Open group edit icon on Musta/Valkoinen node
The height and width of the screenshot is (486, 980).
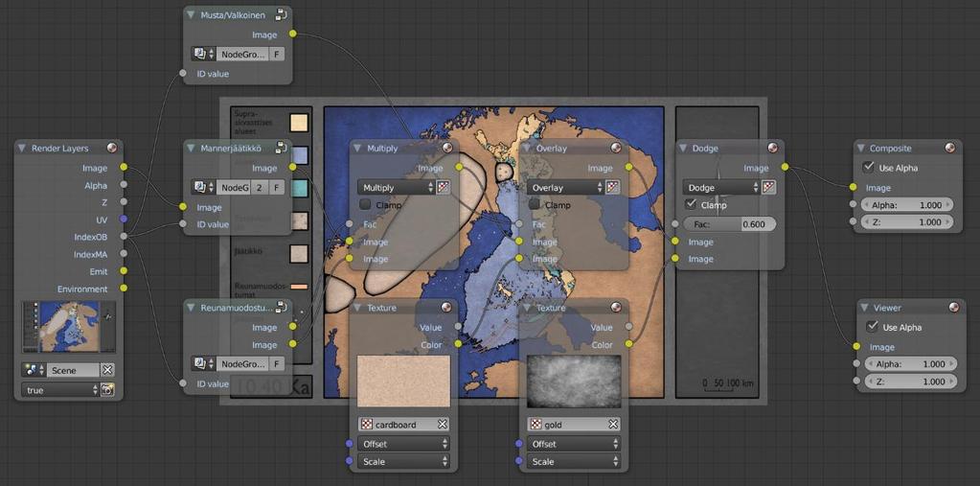(281, 14)
